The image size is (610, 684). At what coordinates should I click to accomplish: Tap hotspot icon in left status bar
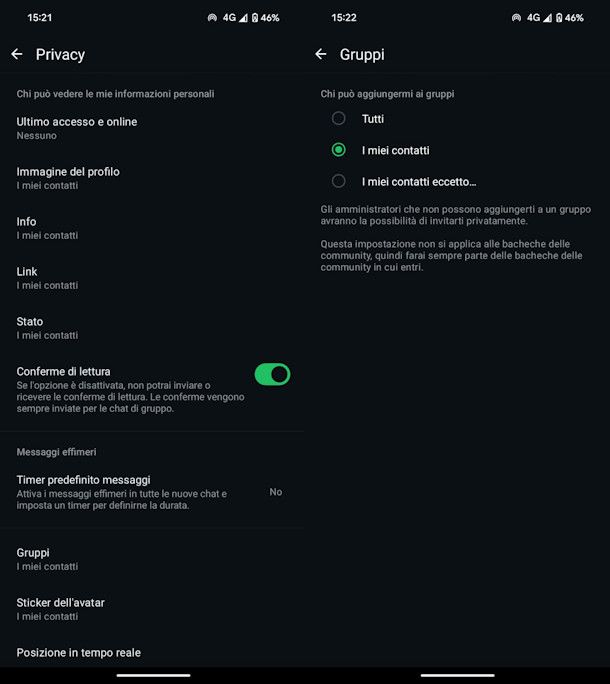[212, 18]
